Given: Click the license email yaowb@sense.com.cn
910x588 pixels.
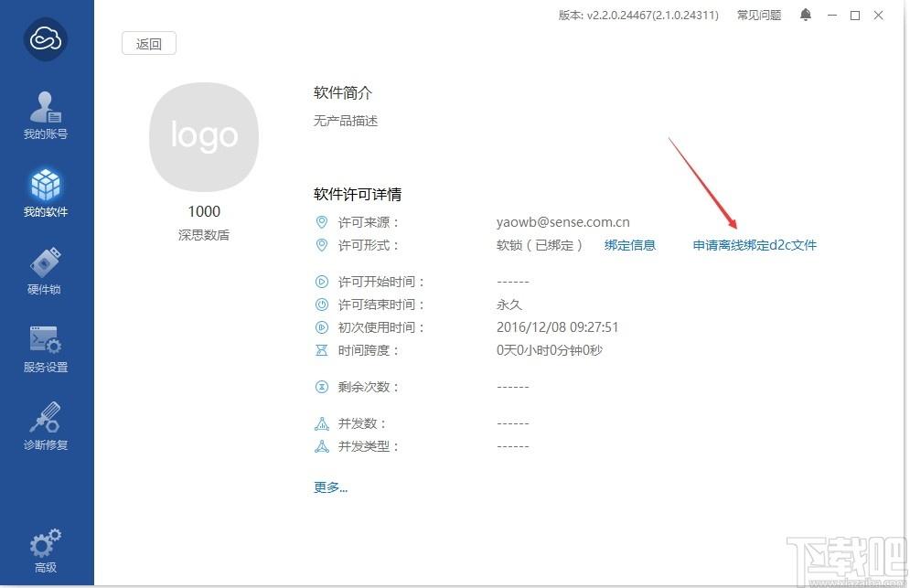Looking at the screenshot, I should pyautogui.click(x=562, y=222).
